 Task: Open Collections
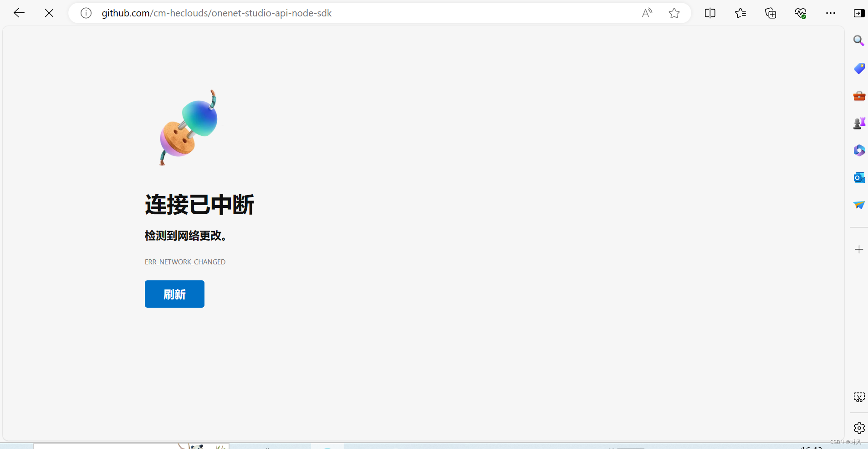point(771,13)
